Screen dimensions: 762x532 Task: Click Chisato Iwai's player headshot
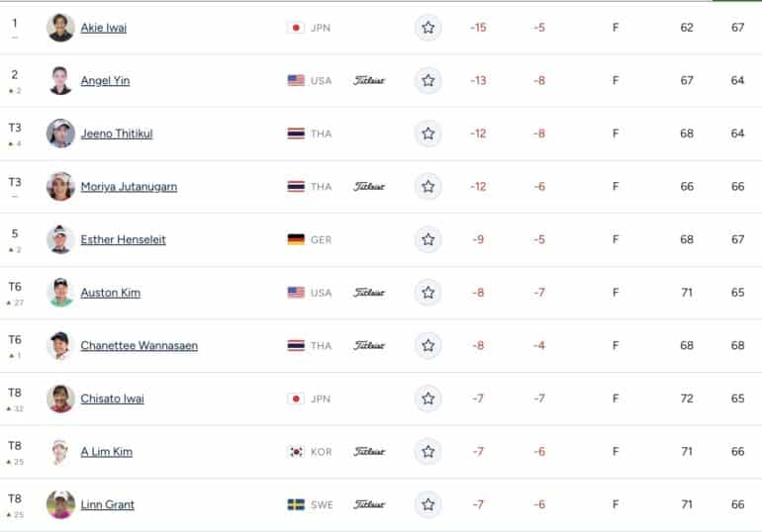coord(60,399)
